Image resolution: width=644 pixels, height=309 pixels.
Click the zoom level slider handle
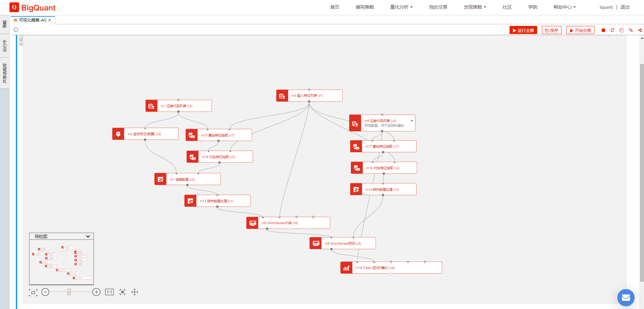[69, 292]
